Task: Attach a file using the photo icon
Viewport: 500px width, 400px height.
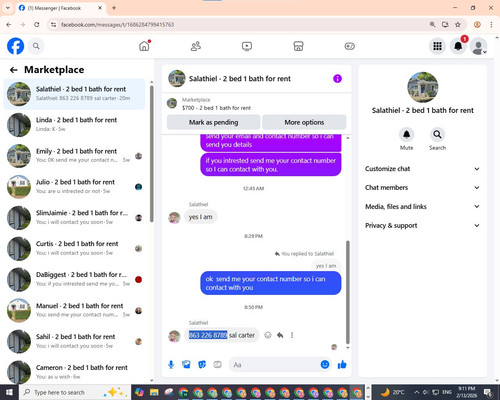Action: coord(186,365)
